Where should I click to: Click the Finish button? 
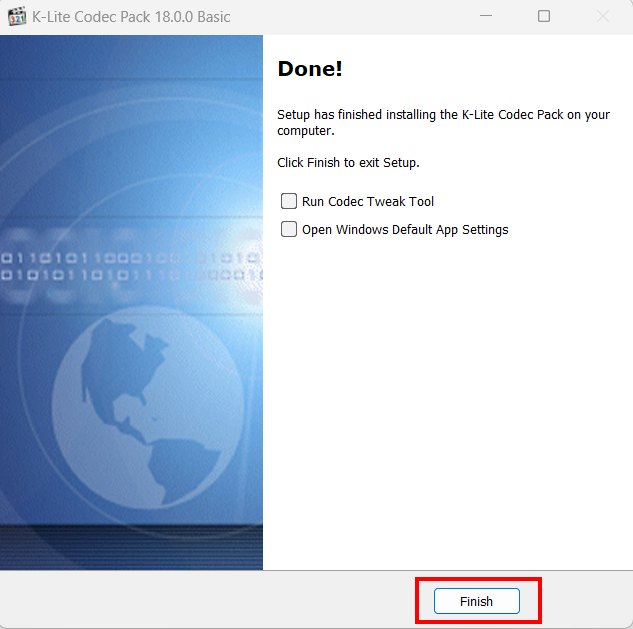[x=476, y=601]
